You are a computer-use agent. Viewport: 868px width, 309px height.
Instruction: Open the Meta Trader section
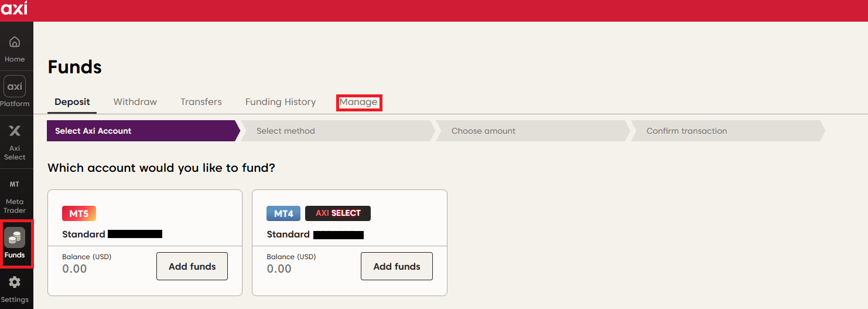pos(15,185)
